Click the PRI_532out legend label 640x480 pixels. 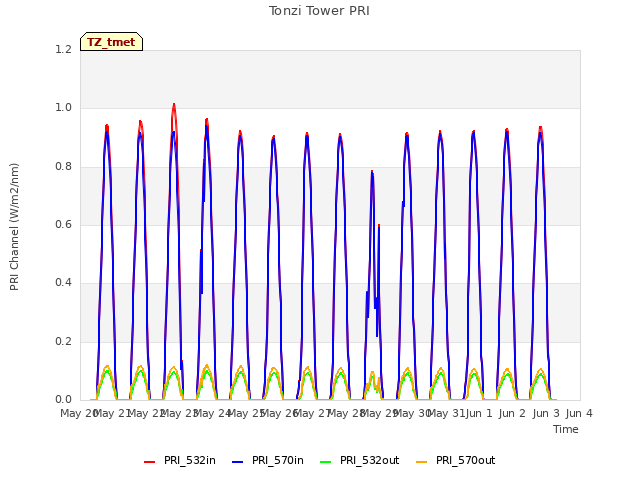tap(369, 460)
